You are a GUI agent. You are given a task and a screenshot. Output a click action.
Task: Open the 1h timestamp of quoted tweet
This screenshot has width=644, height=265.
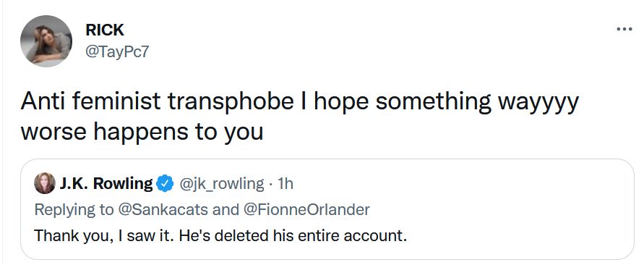[285, 183]
